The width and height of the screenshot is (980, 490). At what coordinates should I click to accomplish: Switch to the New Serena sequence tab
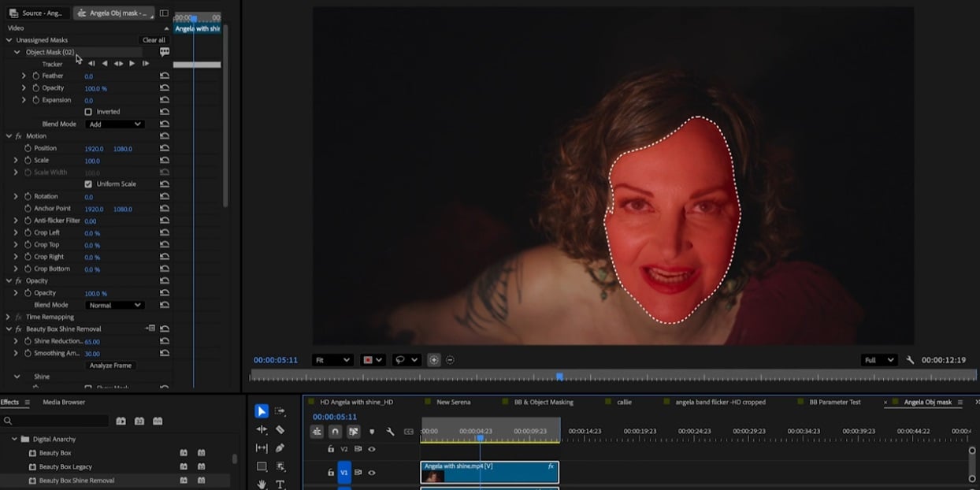tap(453, 402)
